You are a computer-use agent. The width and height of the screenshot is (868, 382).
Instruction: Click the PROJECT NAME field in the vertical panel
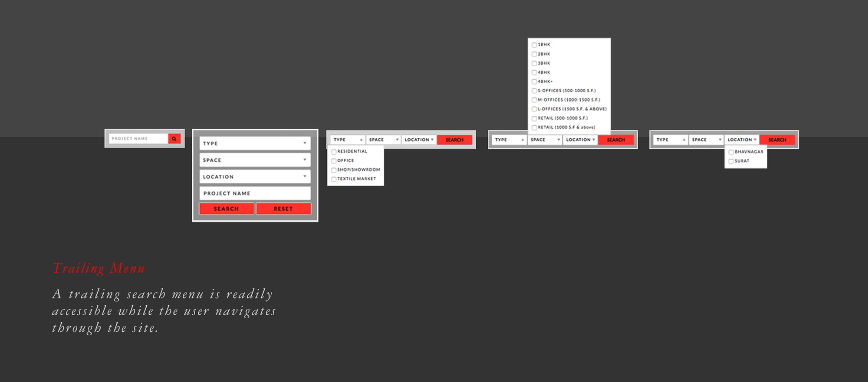click(x=255, y=193)
